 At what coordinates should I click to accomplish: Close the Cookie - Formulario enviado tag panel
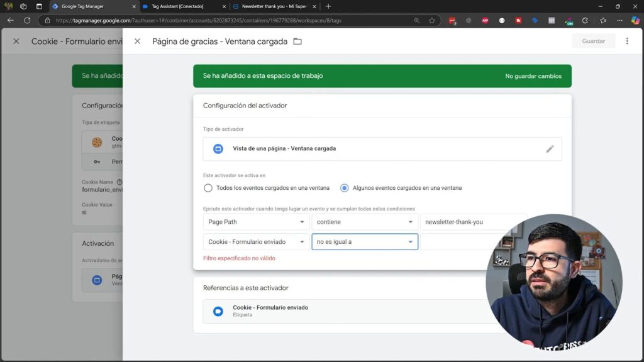click(16, 41)
